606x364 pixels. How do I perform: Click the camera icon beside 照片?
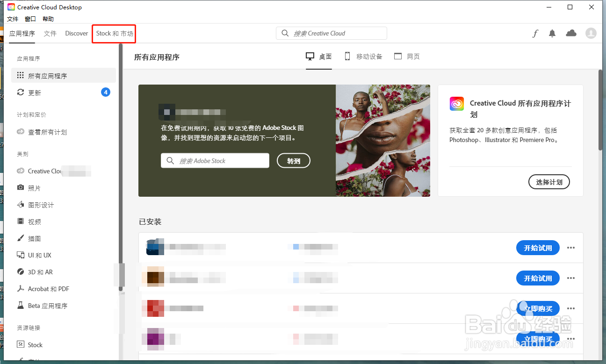click(20, 187)
